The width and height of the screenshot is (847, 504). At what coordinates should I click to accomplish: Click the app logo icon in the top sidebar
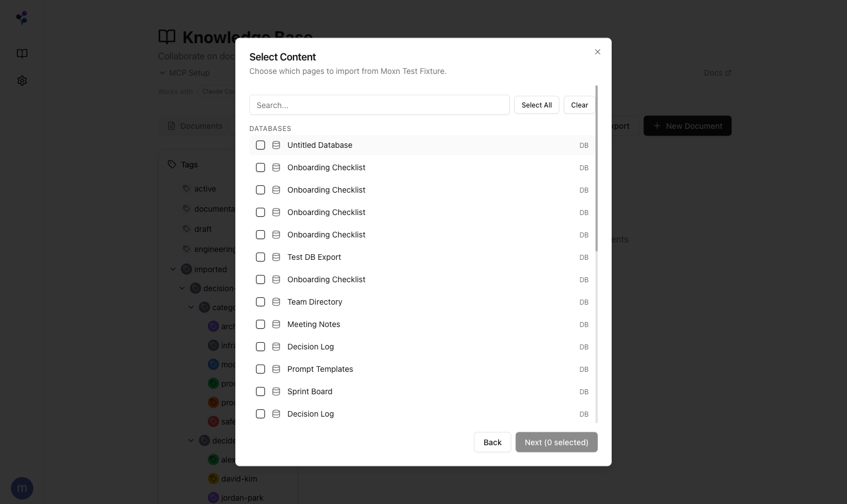[22, 17]
